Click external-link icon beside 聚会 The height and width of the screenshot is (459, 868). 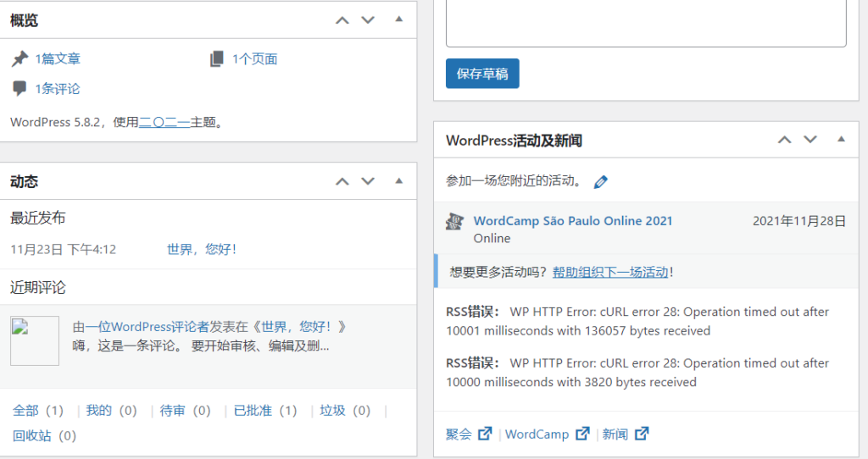coord(485,434)
